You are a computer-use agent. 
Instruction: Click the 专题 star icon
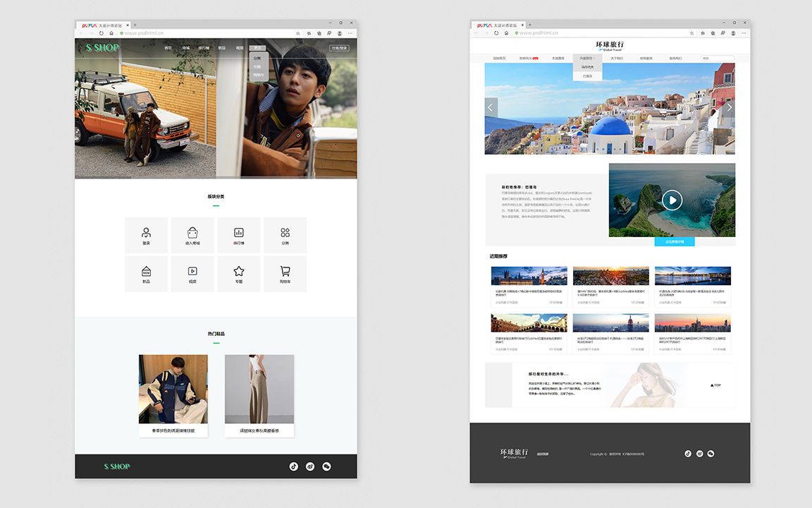[239, 272]
